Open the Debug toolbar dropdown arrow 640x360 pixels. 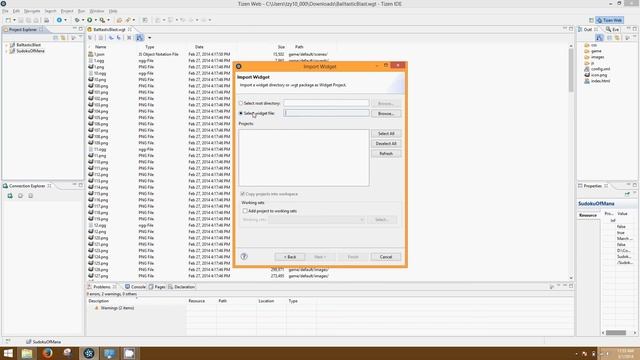click(x=83, y=20)
